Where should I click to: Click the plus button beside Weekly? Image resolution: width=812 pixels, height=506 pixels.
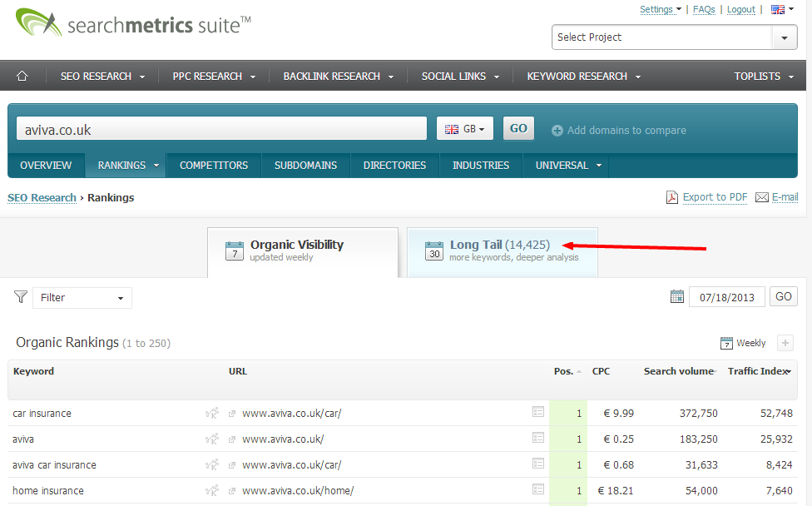(785, 343)
